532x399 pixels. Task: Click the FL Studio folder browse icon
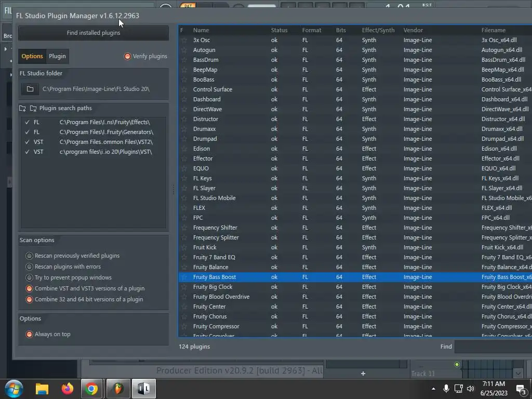click(x=30, y=89)
